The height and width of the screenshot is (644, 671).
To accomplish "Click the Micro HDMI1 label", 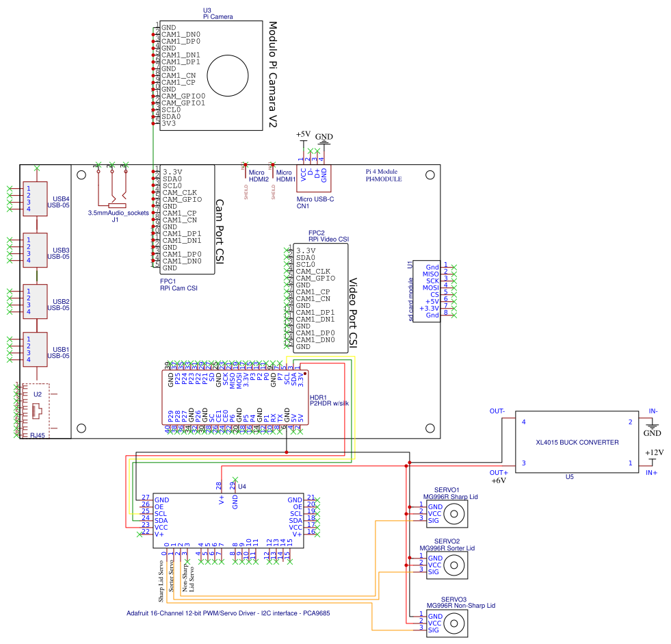I will click(x=285, y=176).
